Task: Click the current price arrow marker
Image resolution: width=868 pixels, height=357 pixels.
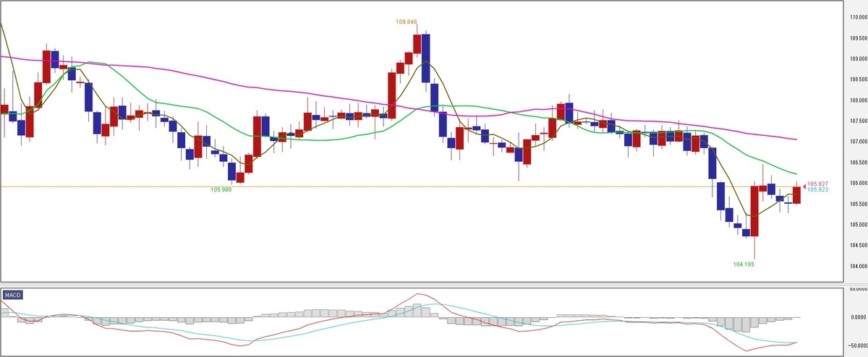Action: pyautogui.click(x=805, y=186)
